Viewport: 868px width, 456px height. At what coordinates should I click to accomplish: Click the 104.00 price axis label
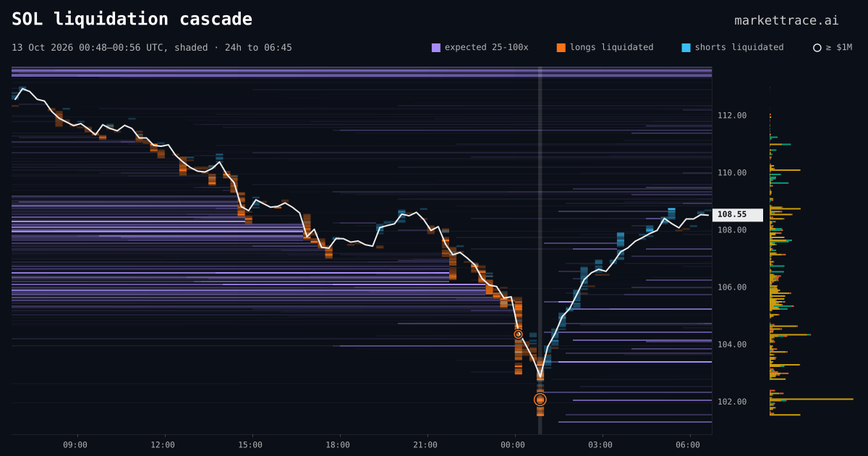732,345
